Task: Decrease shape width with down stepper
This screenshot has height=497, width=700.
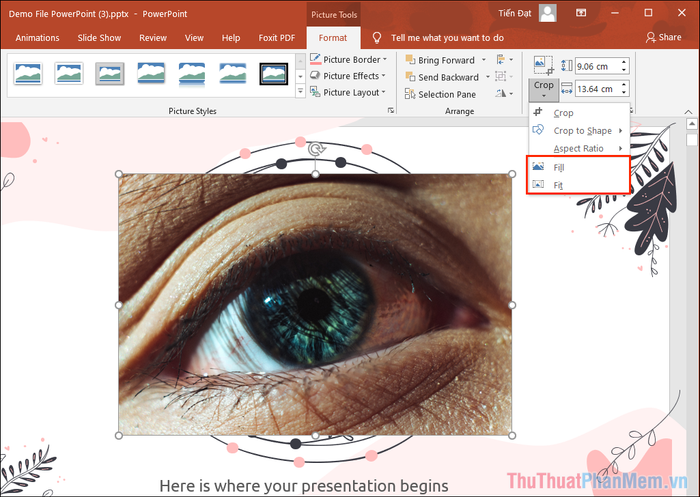Action: pos(624,92)
